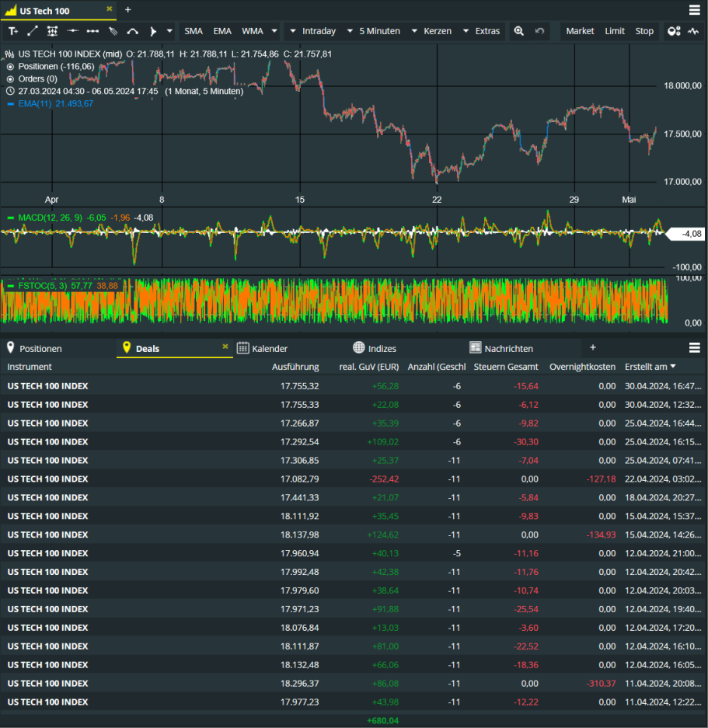Open the Intraday period dropdown

tap(313, 31)
